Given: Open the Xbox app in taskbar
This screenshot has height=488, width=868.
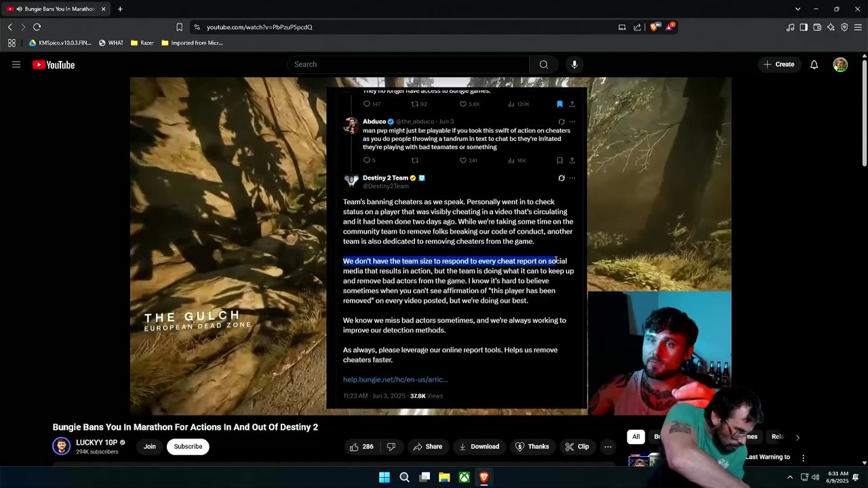Looking at the screenshot, I should (464, 477).
